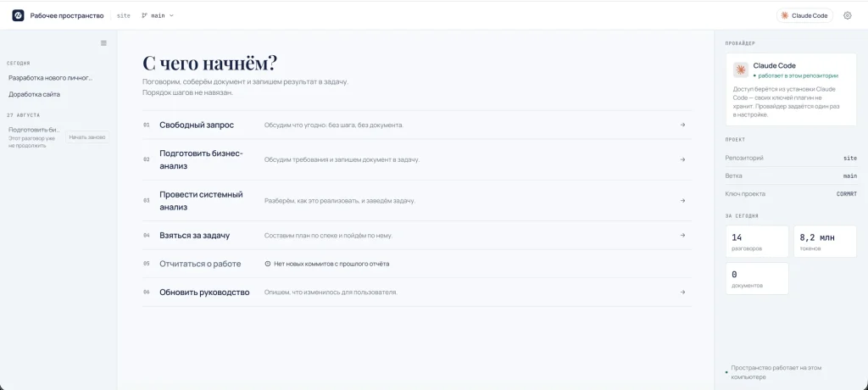
Task: Click the site repository label in header
Action: [124, 15]
